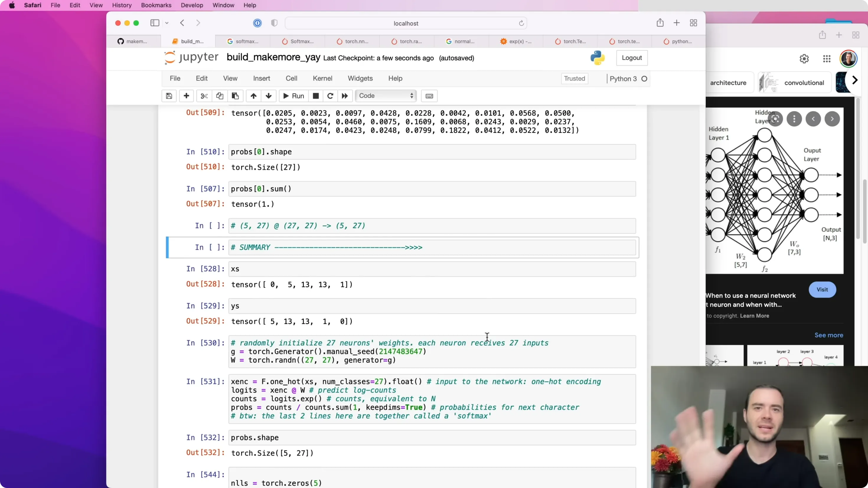Screen dimensions: 868x488
Task: Open new Safari tab plus icon
Action: click(677, 23)
